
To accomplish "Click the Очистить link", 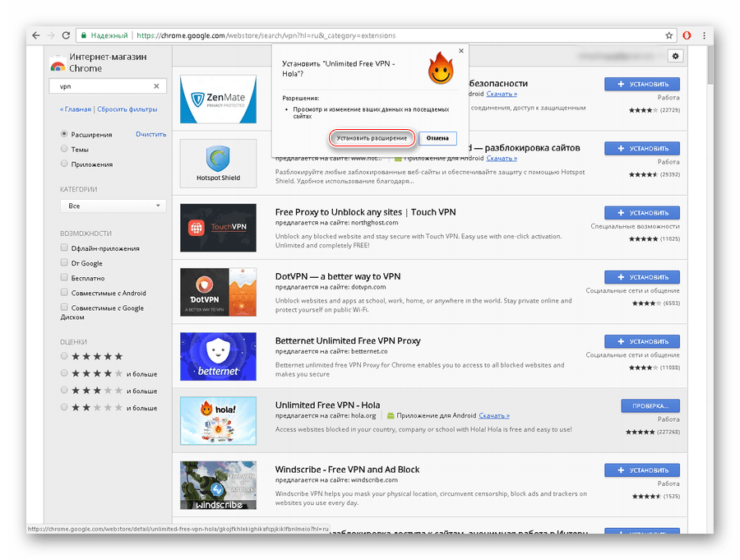I will (x=151, y=134).
